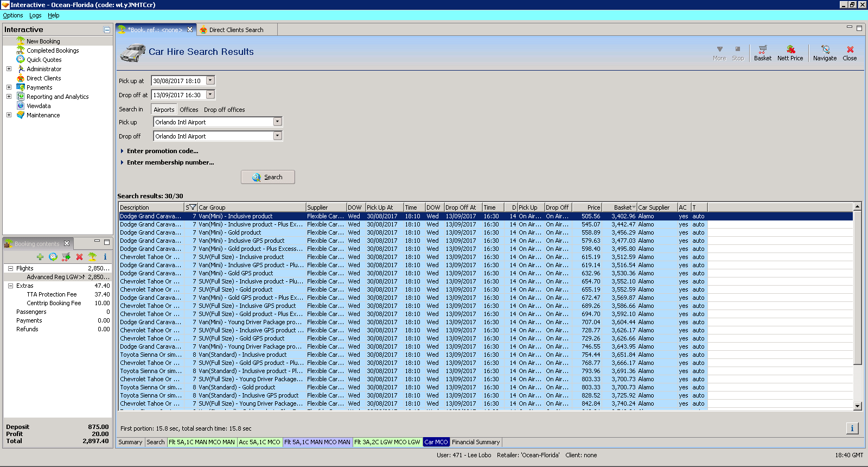The width and height of the screenshot is (868, 467).
Task: Select the Drop off offices tab
Action: (224, 110)
